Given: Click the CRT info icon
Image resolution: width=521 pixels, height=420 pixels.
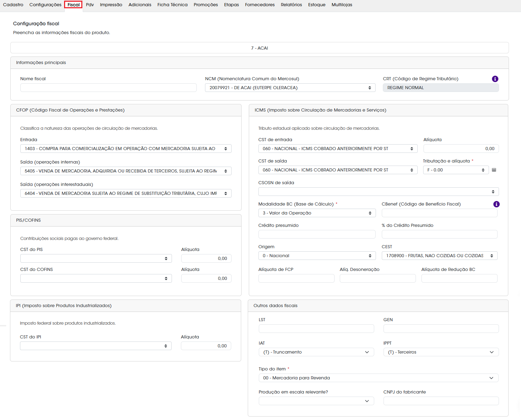Looking at the screenshot, I should coord(495,79).
